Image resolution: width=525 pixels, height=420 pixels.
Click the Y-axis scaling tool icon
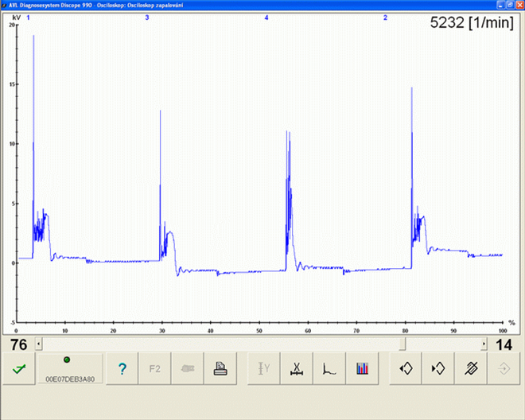point(263,369)
